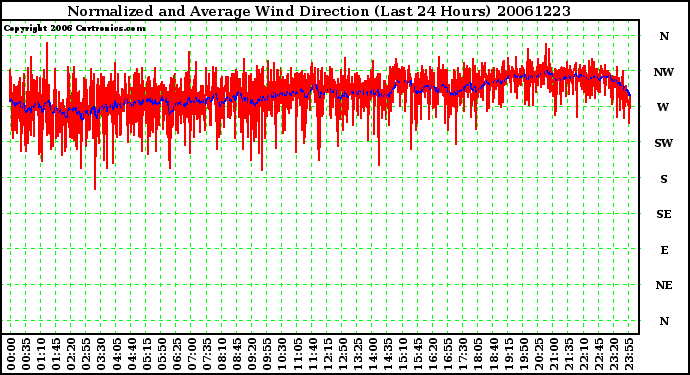Image resolution: width=690 pixels, height=375 pixels.
Task: Click the 18:05 time label
Action: 478,354
